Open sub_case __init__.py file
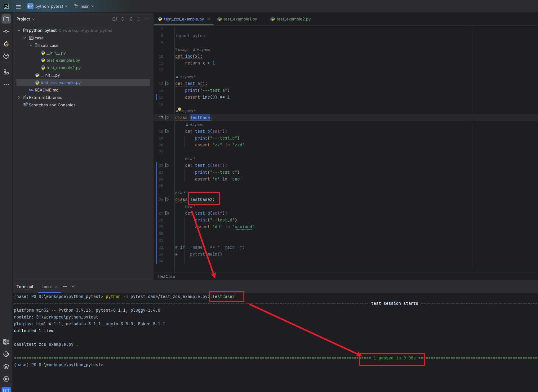538x392 pixels. pos(56,53)
